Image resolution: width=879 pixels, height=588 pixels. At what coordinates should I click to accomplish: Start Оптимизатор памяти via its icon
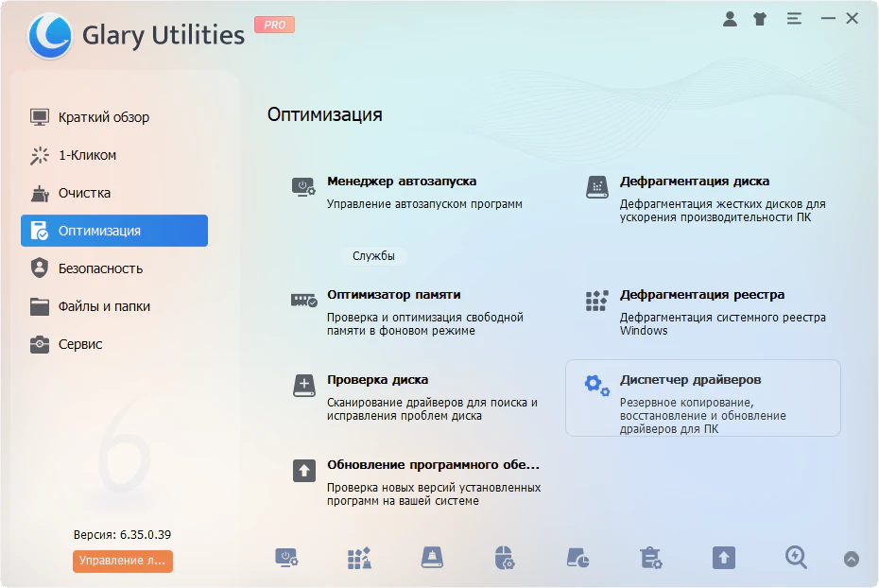303,301
